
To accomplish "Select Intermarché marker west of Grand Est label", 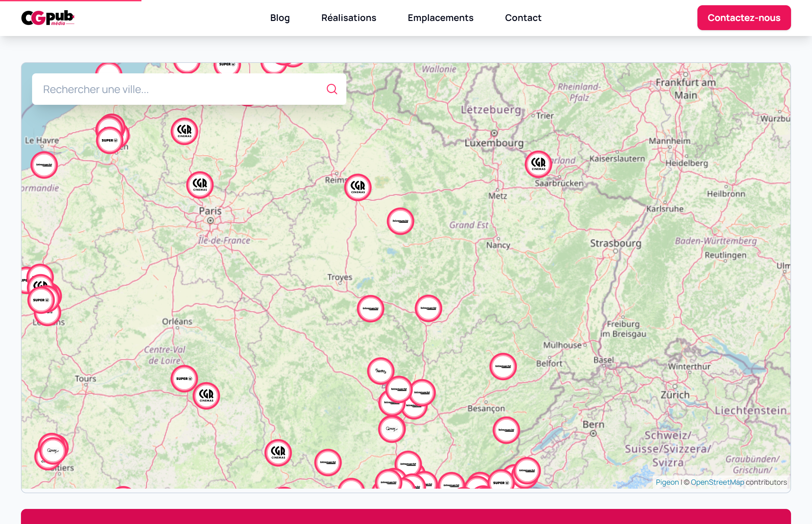I will click(400, 221).
